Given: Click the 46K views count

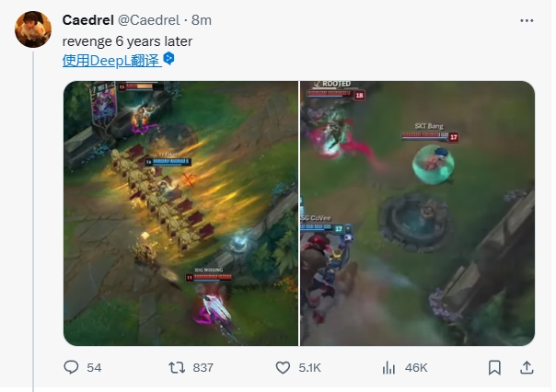Looking at the screenshot, I should (x=416, y=367).
